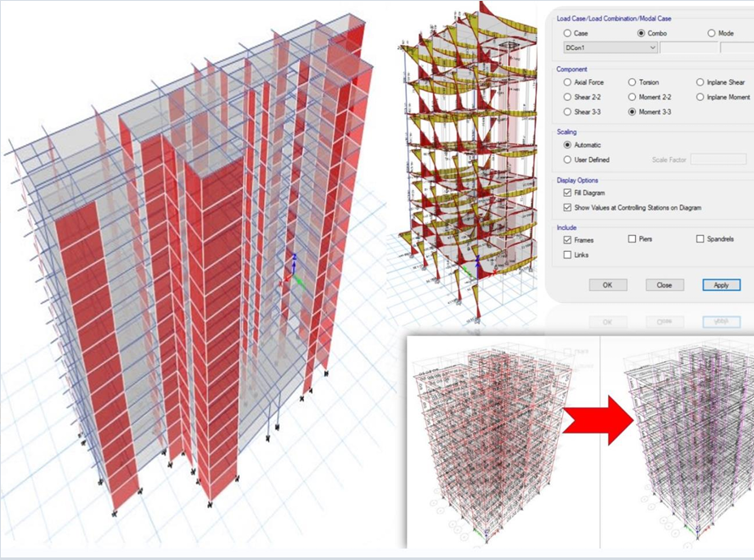This screenshot has height=560, width=754.
Task: Choose the Moment 3-3 component
Action: point(632,112)
